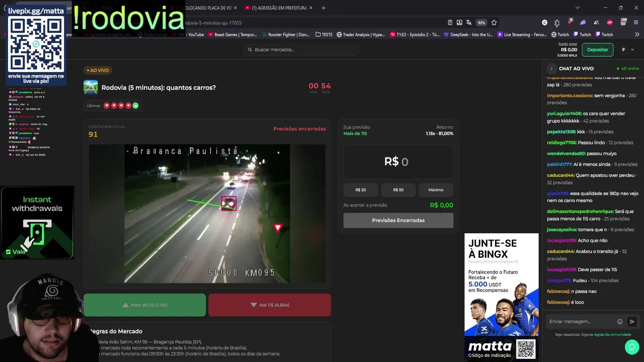The image size is (644, 362).
Task: Click the 90% zoom level indicator
Action: pos(481,23)
